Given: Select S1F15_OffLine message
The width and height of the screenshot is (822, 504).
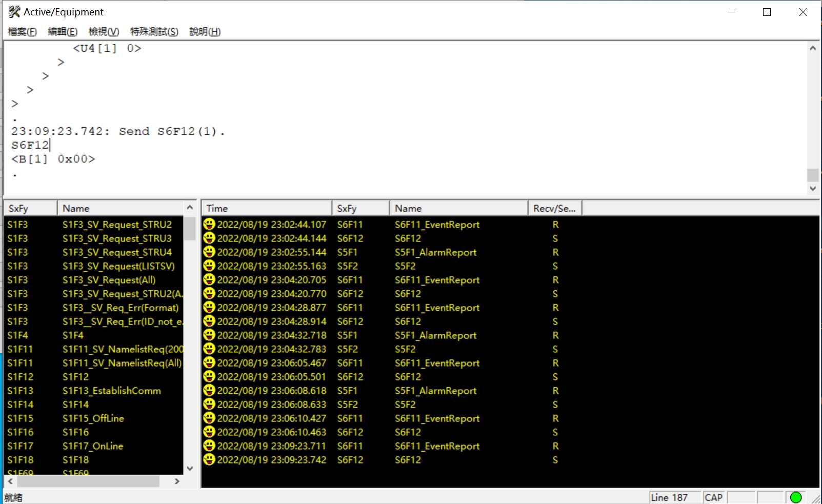Looking at the screenshot, I should click(x=94, y=418).
